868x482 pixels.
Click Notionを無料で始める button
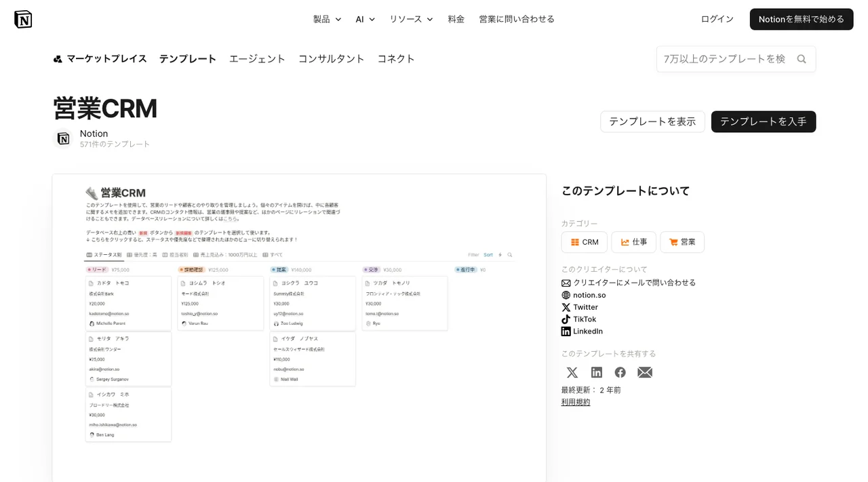coord(802,19)
